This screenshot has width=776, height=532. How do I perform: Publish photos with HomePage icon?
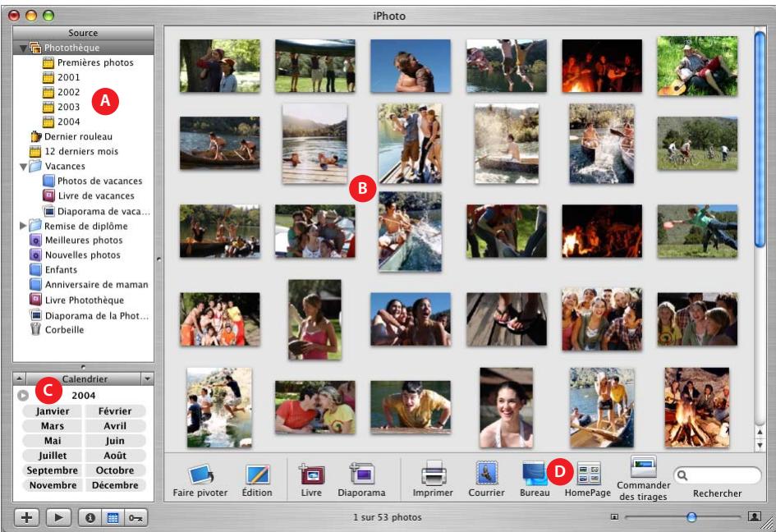pyautogui.click(x=589, y=474)
